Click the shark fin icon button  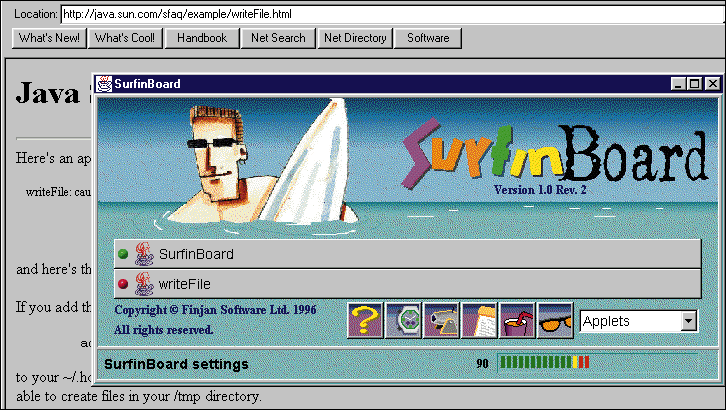[x=441, y=320]
